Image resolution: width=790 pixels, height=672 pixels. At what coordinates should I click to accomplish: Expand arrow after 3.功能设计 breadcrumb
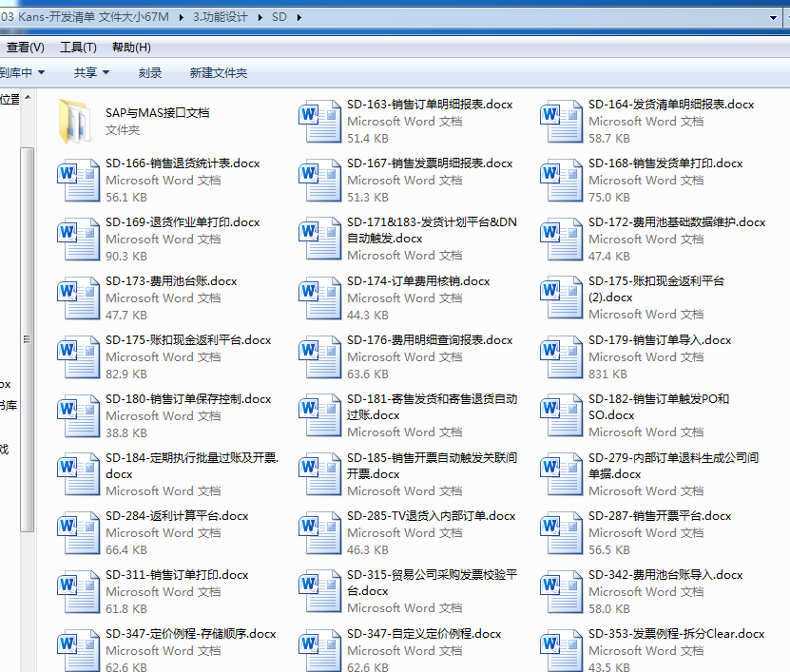[x=260, y=18]
